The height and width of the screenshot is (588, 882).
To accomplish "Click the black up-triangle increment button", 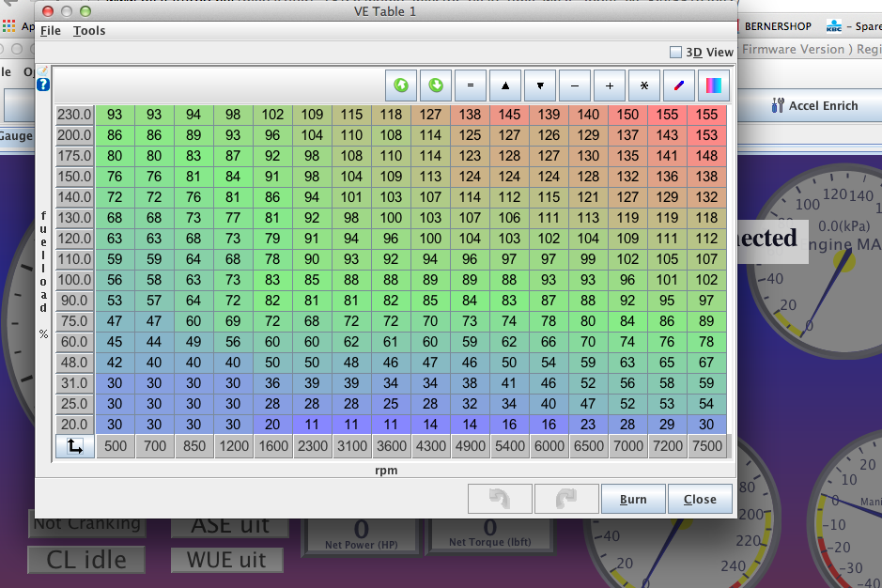I will tap(505, 85).
